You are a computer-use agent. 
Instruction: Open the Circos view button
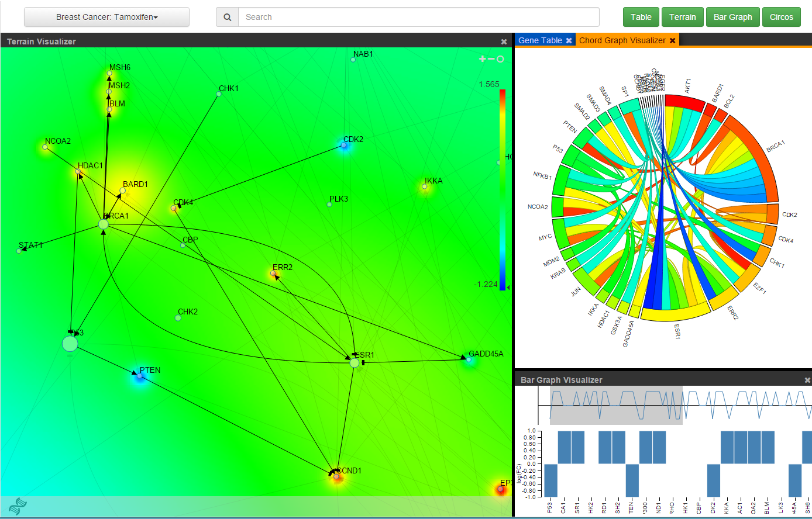pyautogui.click(x=782, y=17)
